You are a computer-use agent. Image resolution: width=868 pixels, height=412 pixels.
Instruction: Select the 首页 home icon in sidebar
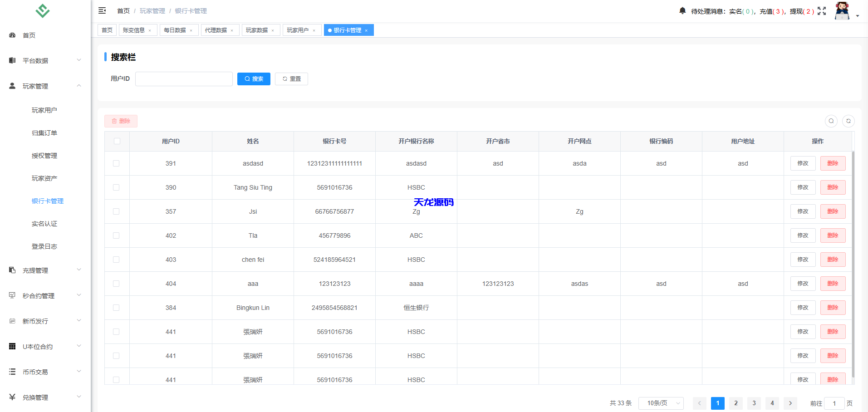click(12, 35)
